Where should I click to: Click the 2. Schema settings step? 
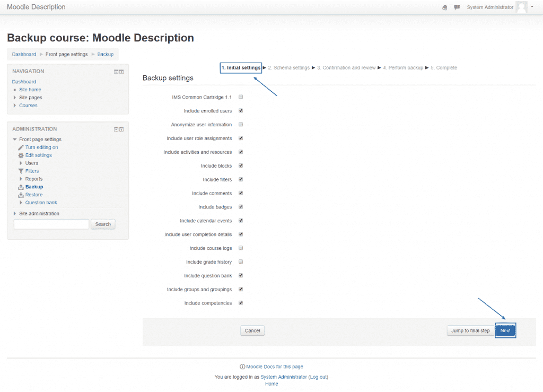289,68
